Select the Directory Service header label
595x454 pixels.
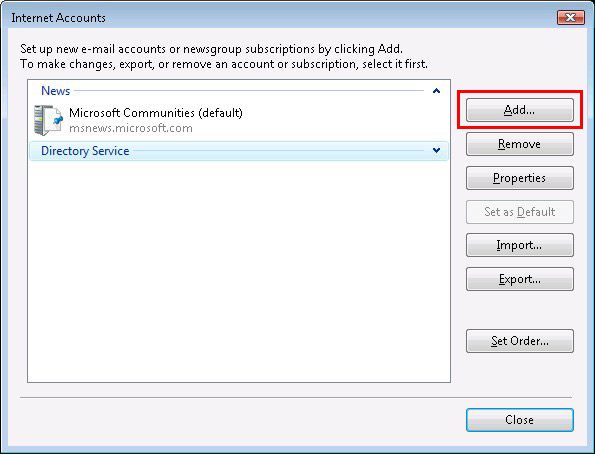(x=85, y=151)
